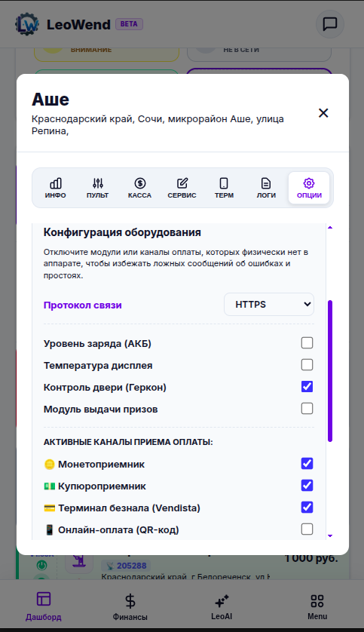Click the scroll down arrow in options panel
Screen dimensions: 364x632
click(x=330, y=535)
